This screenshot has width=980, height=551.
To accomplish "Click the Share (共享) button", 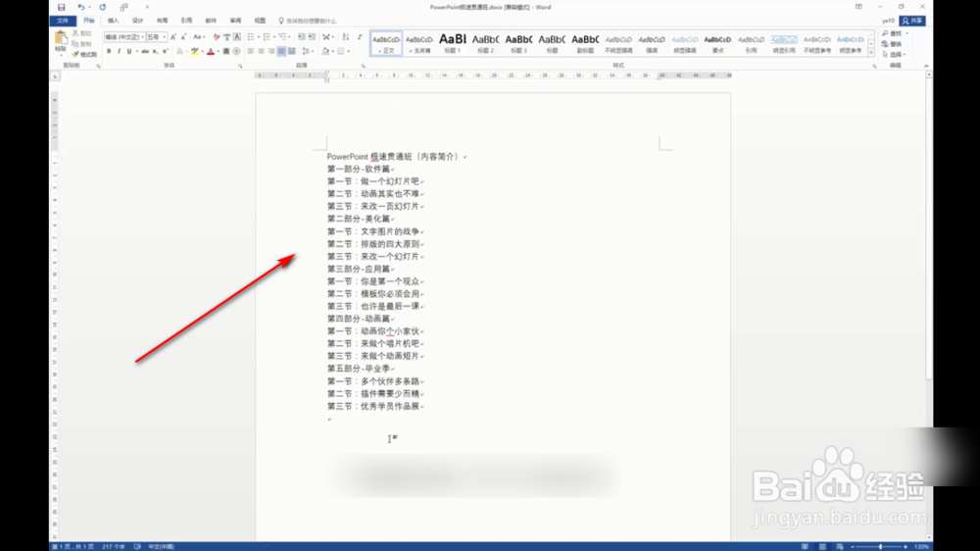I will tap(912, 21).
